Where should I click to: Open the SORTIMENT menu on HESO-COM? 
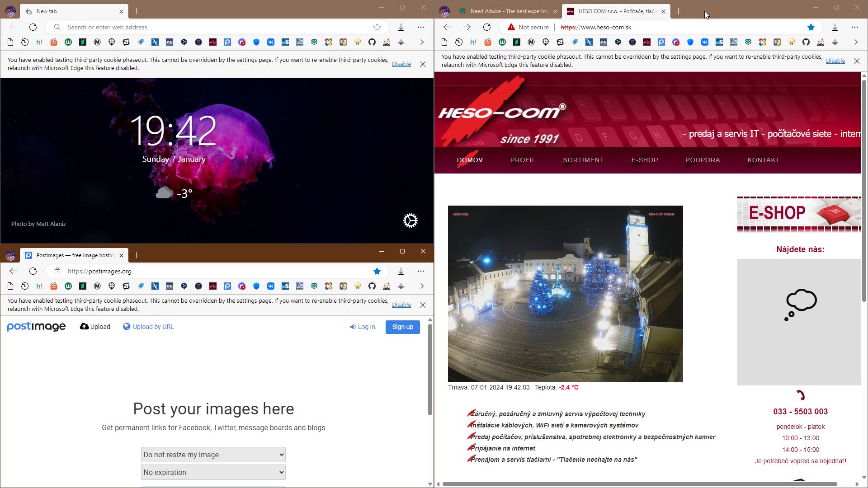coord(583,160)
